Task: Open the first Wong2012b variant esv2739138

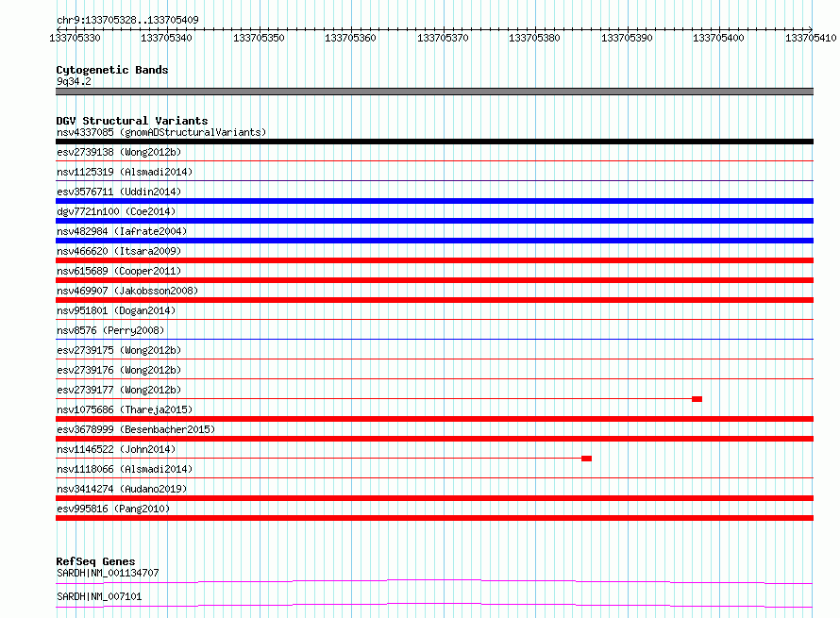Action: pos(119,152)
